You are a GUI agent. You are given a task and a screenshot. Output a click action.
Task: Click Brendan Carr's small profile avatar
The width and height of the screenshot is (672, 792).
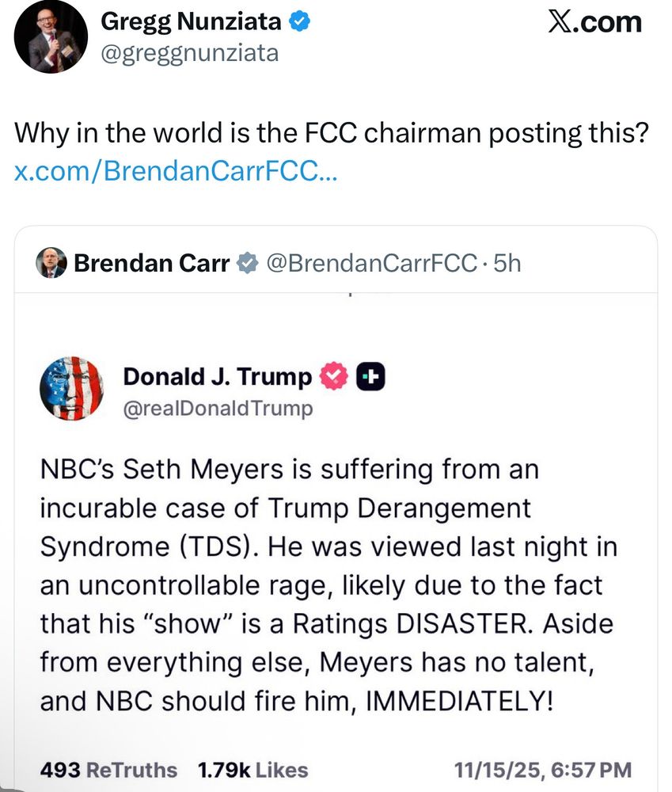[51, 262]
